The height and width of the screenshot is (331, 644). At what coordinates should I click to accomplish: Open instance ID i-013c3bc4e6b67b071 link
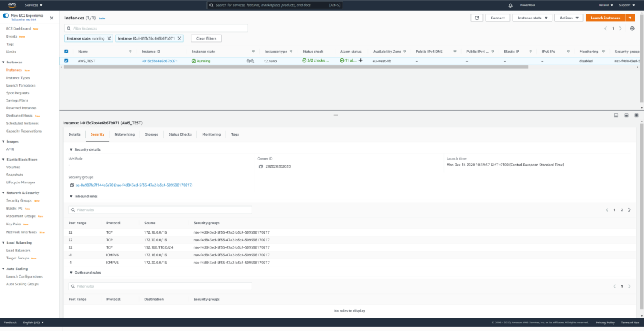159,61
